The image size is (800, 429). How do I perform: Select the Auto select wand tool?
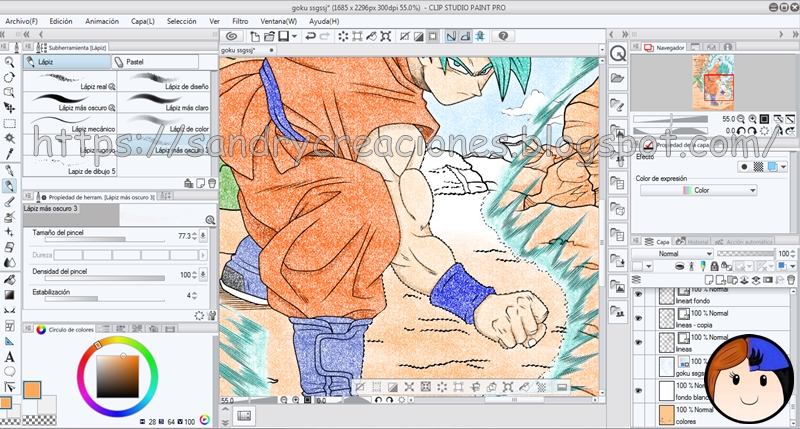9,138
